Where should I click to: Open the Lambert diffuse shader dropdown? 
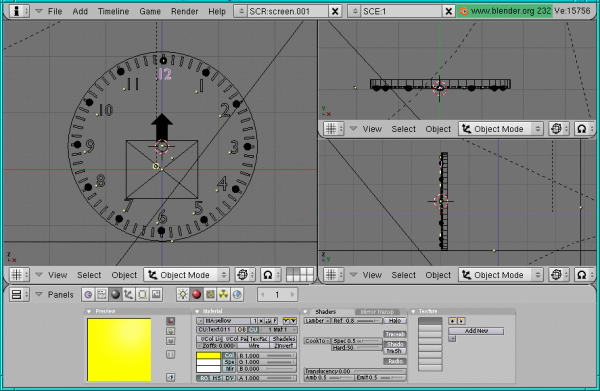(x=317, y=321)
